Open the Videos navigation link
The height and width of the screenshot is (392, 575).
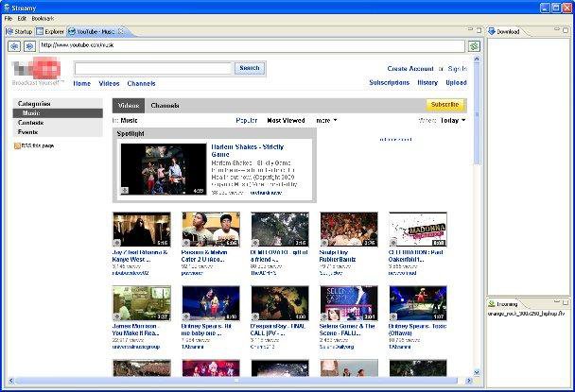pos(110,83)
